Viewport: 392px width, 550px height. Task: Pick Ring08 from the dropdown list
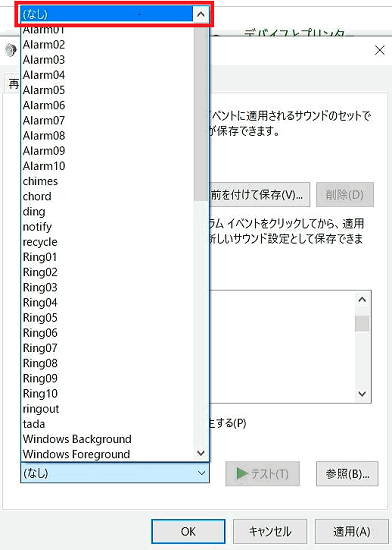(x=107, y=363)
